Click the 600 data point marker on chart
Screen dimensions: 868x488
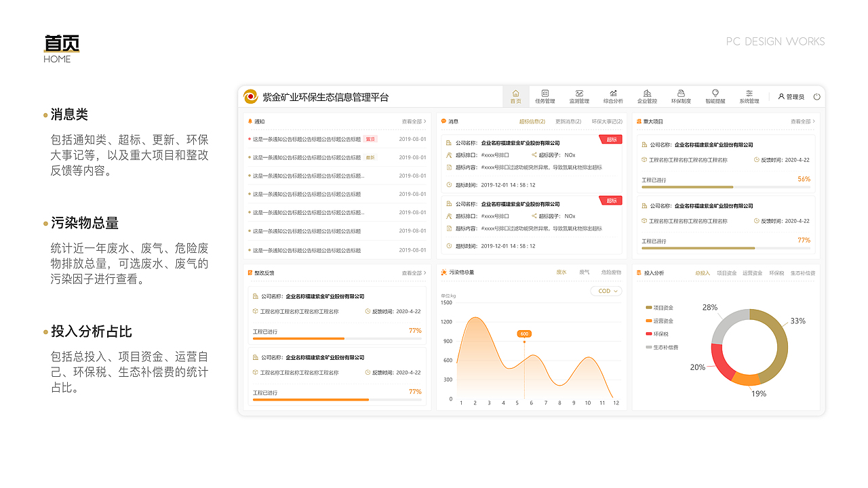tap(524, 342)
